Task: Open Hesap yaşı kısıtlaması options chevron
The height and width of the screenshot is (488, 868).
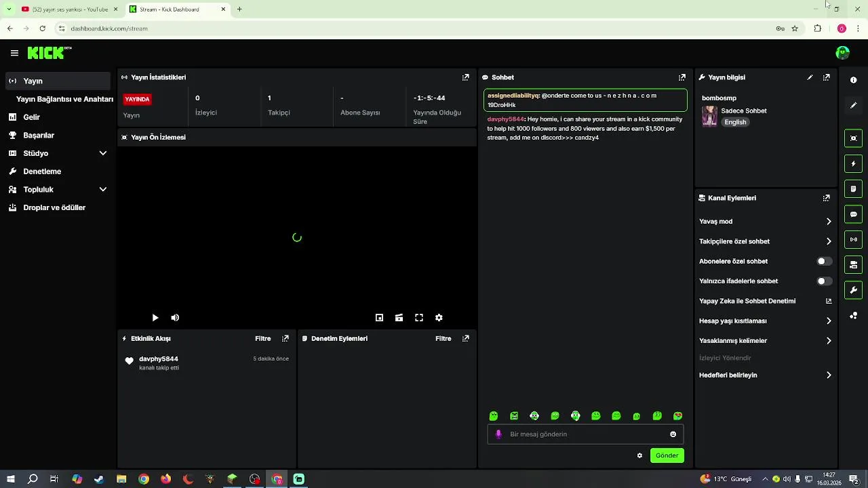Action: tap(829, 321)
